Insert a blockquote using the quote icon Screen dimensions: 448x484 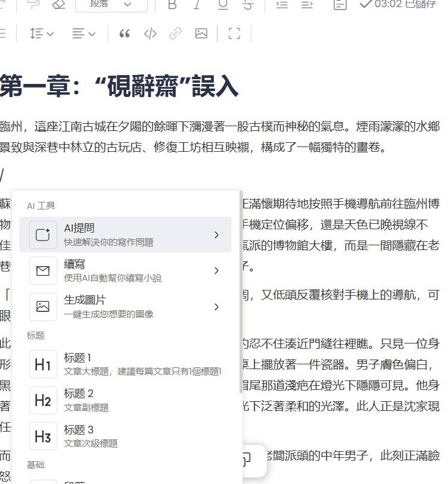pos(125,34)
